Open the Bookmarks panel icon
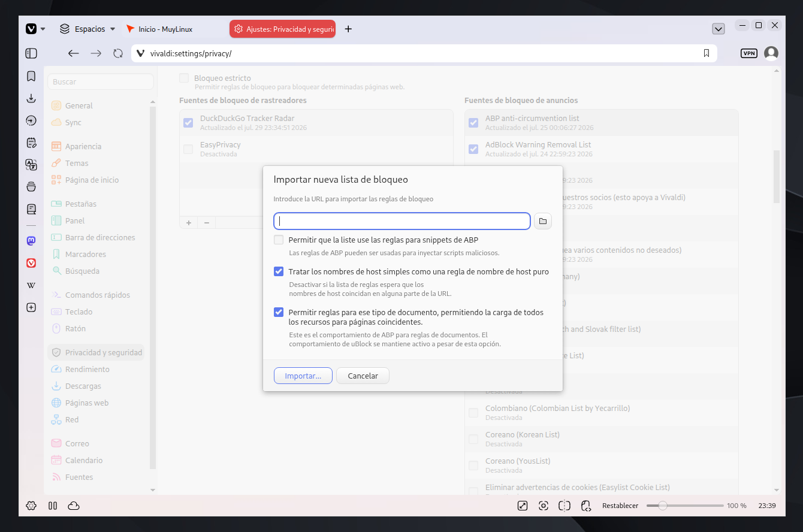This screenshot has height=532, width=803. click(x=31, y=76)
